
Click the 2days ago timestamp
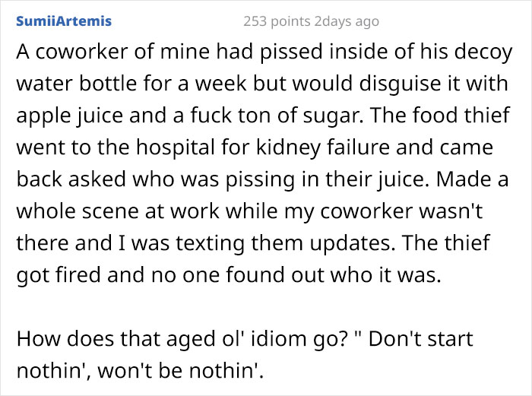(x=347, y=21)
